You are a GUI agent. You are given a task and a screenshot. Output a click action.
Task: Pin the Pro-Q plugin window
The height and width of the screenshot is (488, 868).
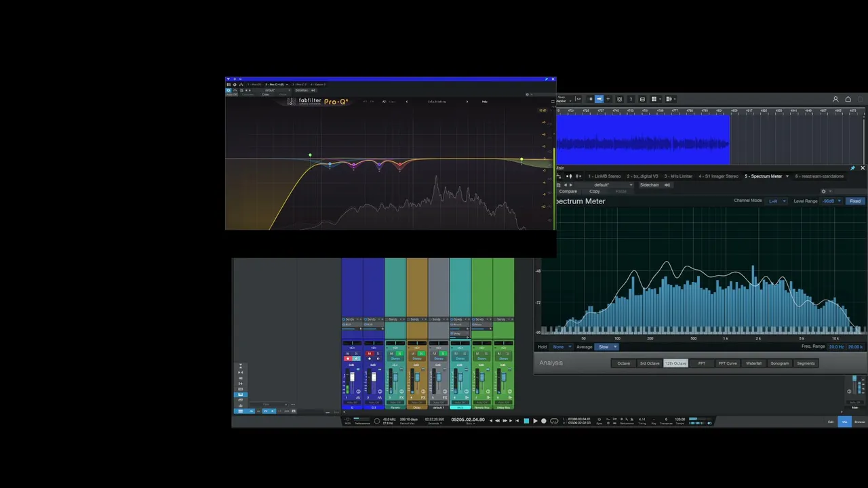(x=546, y=79)
